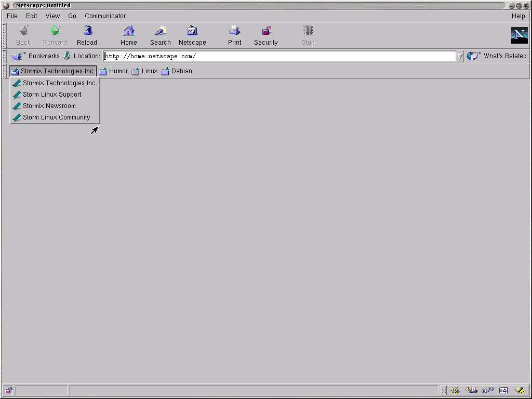Image resolution: width=532 pixels, height=399 pixels.
Task: Expand the What's Related menu
Action: (497, 56)
